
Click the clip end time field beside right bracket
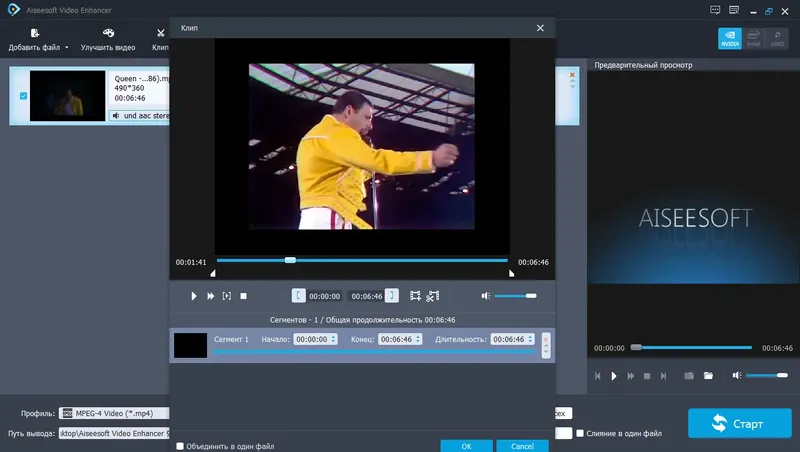[366, 296]
